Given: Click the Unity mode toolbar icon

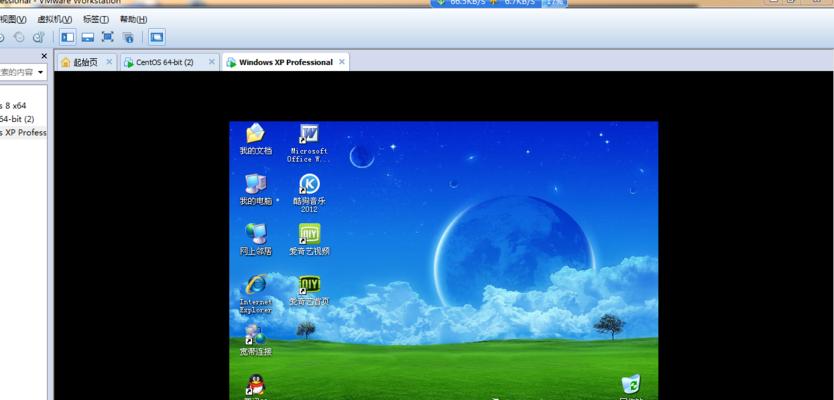Looking at the screenshot, I should point(128,37).
